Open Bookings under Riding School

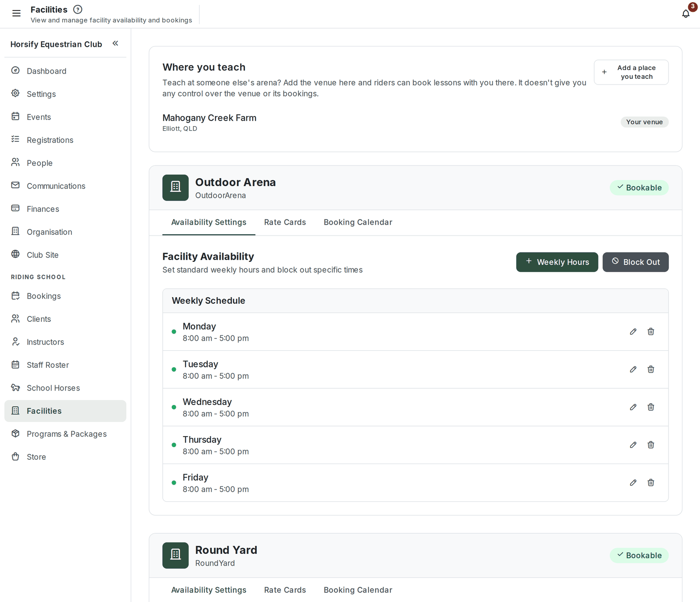(65, 296)
